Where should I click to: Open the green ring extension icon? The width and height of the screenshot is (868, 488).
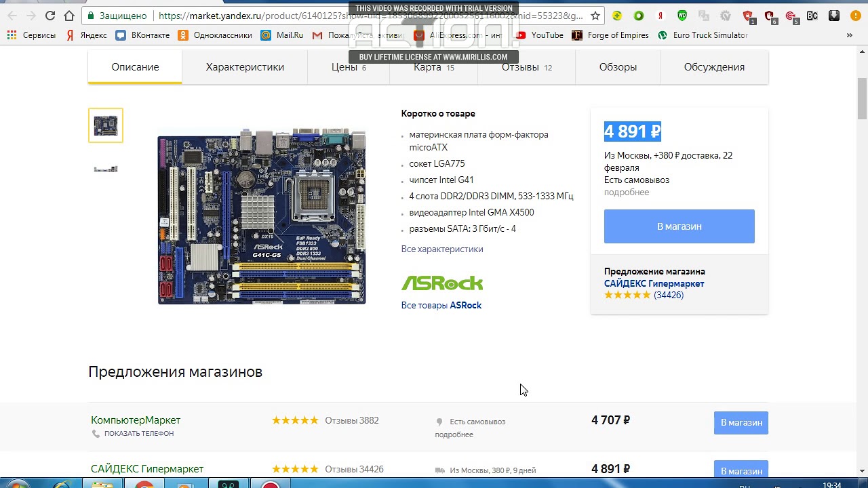(x=639, y=16)
